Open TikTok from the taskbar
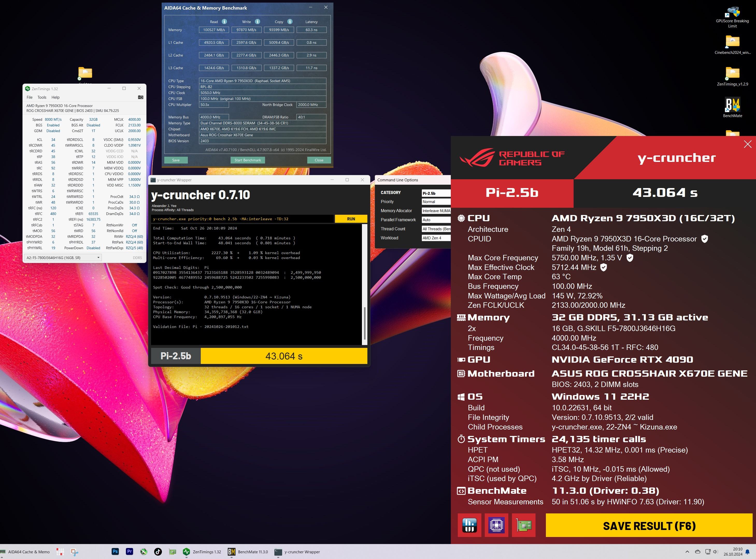 158,551
